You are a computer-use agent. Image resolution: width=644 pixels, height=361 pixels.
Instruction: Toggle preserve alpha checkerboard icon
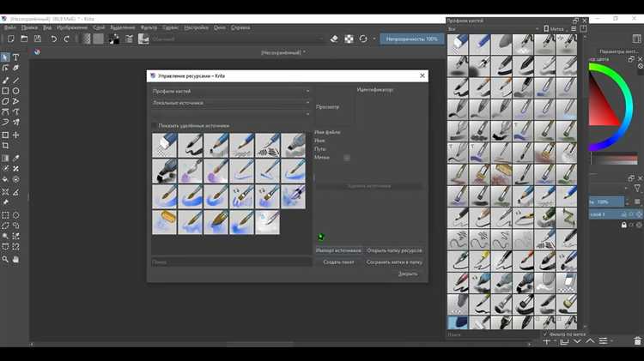point(349,39)
